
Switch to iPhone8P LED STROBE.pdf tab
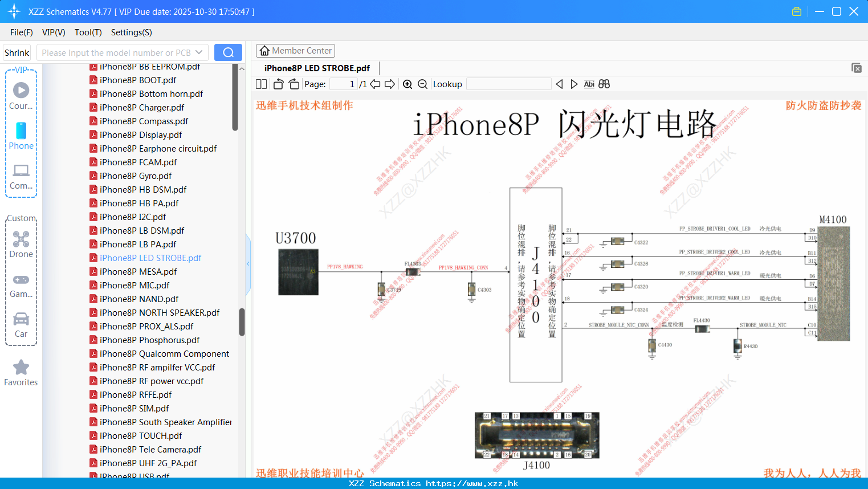[x=317, y=68]
